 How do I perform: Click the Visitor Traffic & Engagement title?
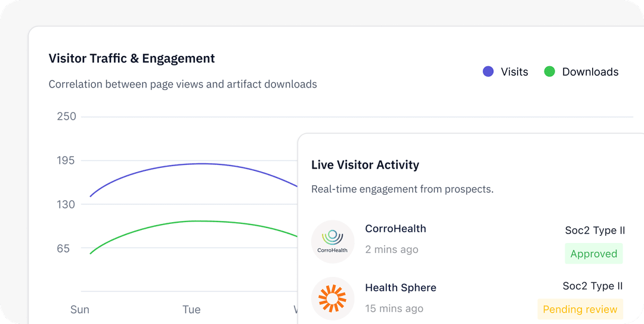pos(132,58)
